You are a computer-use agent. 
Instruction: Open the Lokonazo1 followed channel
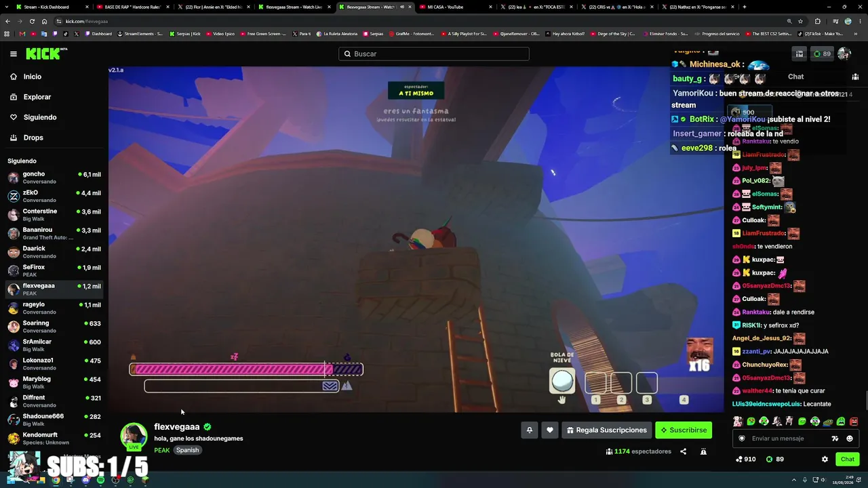[54, 365]
